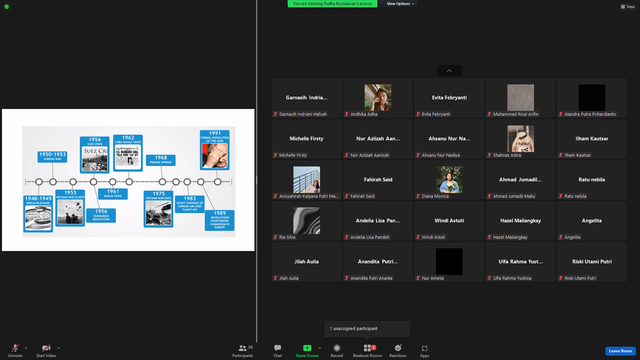Click the 1961 Berlin Crisis label

tap(113, 193)
